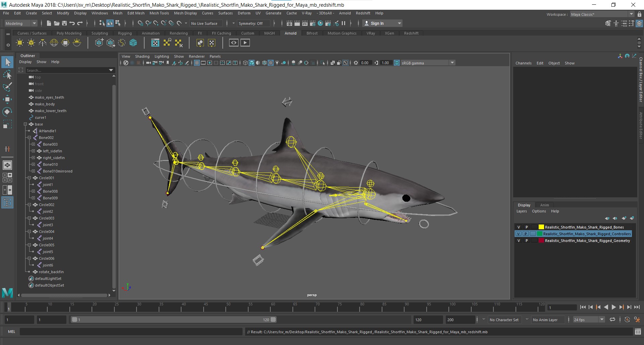Toggle loop playback icon
This screenshot has width=644, height=345.
coord(612,320)
